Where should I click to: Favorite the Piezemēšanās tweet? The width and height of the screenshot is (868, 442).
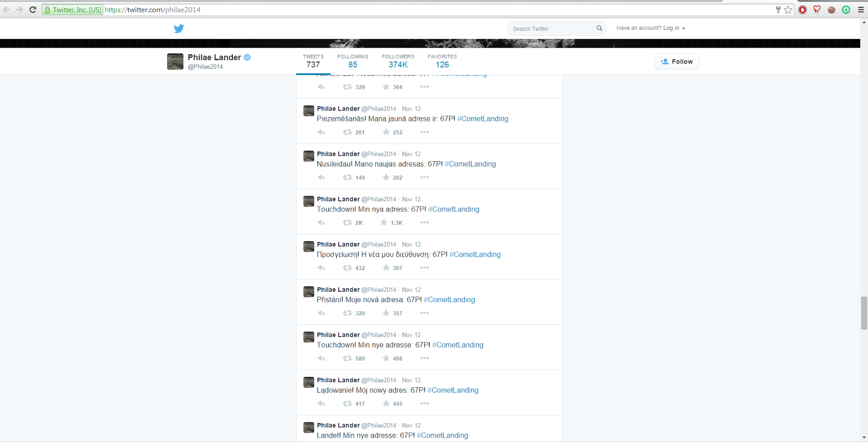click(386, 132)
